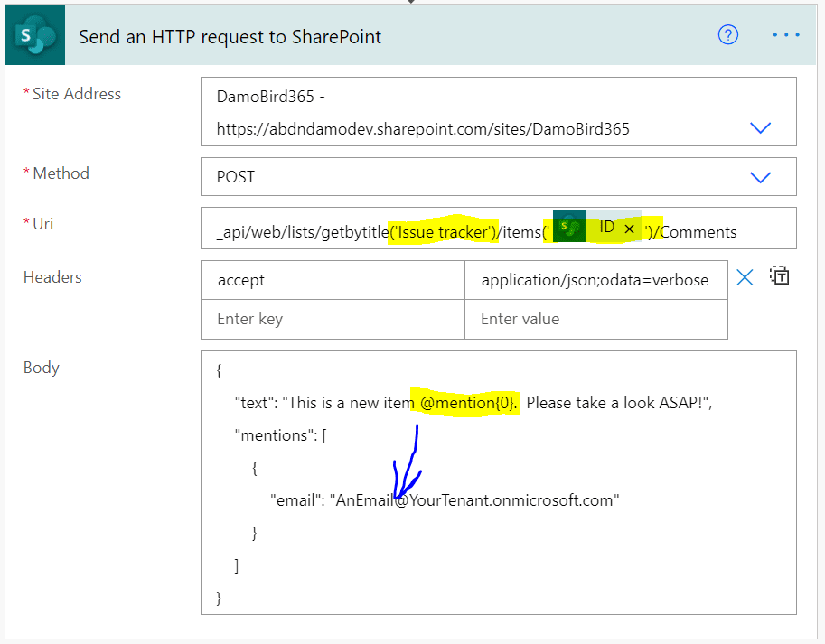Image resolution: width=825 pixels, height=644 pixels.
Task: Edit the 'accept' header key field
Action: pos(331,280)
